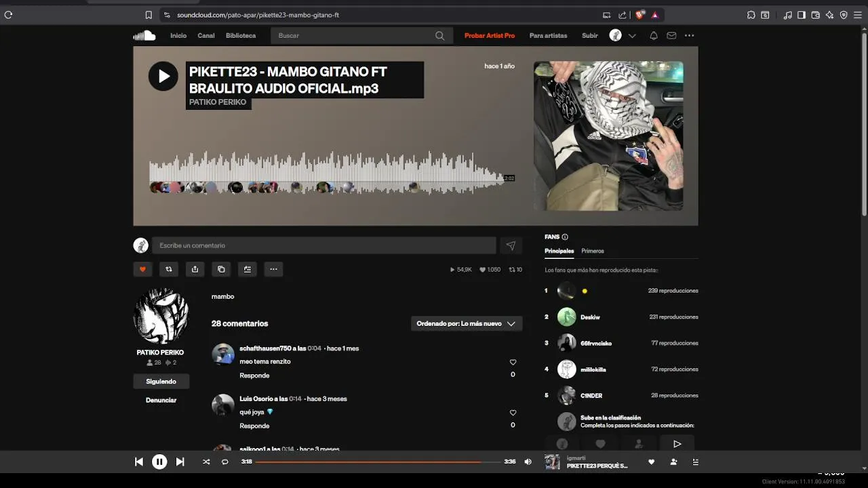Like Luis Osorio's comment
Screen dimensions: 868x488
click(513, 413)
